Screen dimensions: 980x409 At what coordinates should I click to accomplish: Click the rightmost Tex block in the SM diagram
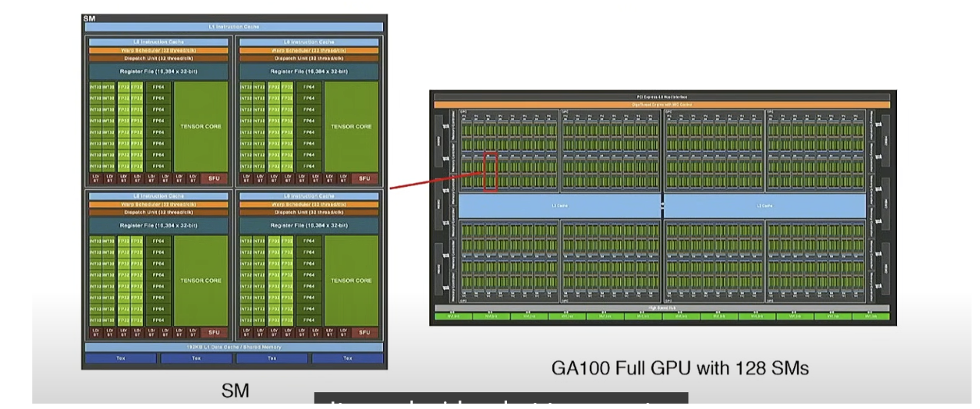click(348, 358)
